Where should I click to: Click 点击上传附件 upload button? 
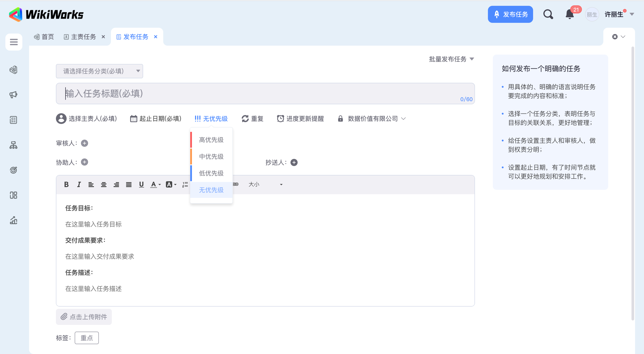(84, 317)
